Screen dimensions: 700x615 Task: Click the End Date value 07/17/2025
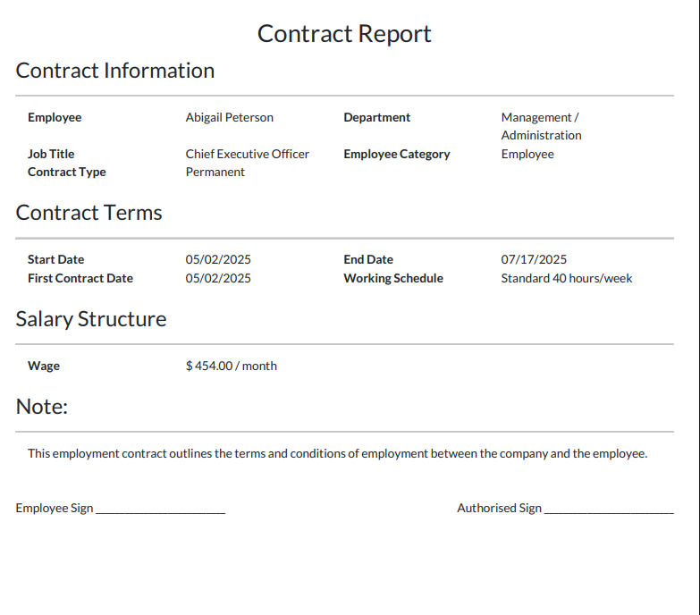click(x=534, y=259)
